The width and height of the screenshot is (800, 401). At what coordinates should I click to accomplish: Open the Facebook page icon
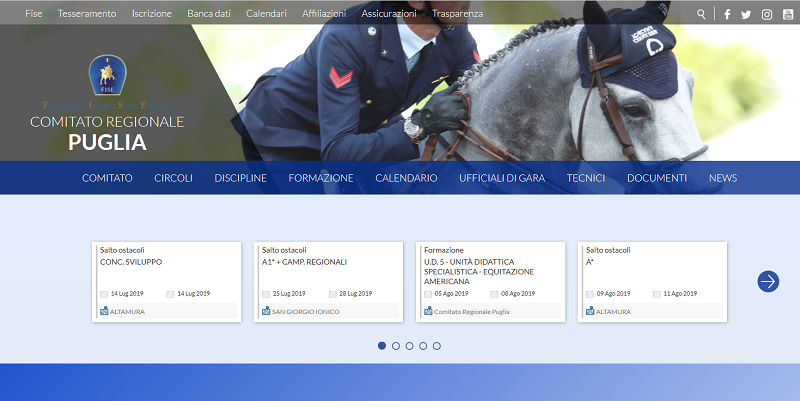click(727, 14)
